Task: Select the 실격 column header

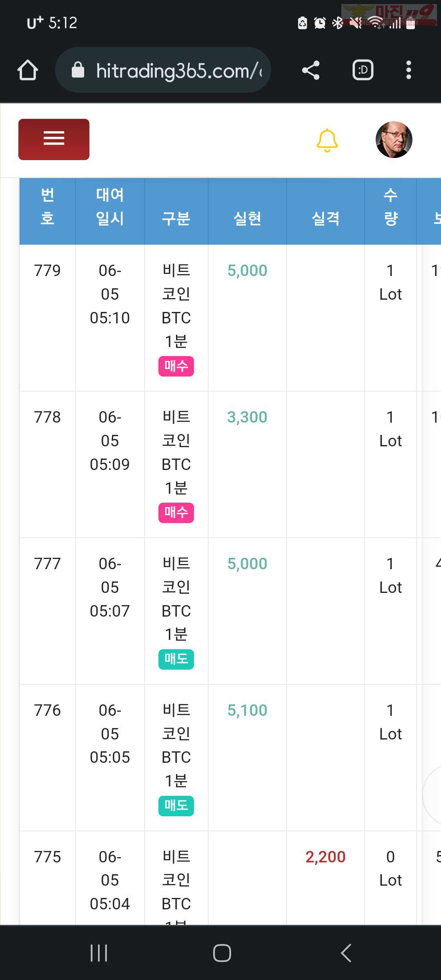Action: (325, 218)
